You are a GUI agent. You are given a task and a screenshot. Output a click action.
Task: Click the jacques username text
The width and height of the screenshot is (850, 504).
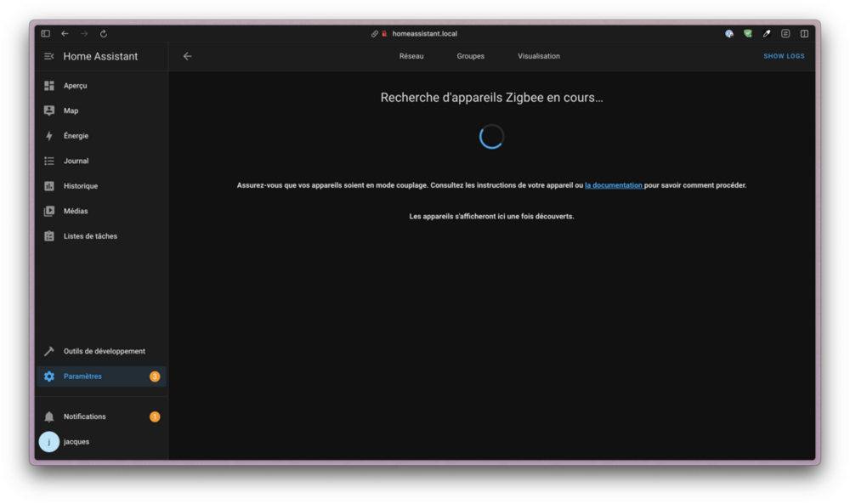pyautogui.click(x=76, y=442)
